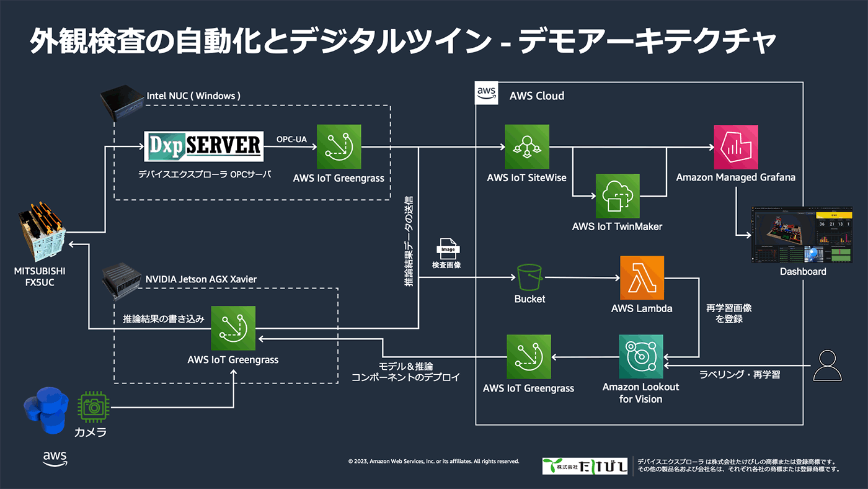This screenshot has height=489, width=868.
Task: Click the 'Dashboard' label
Action: 803,271
